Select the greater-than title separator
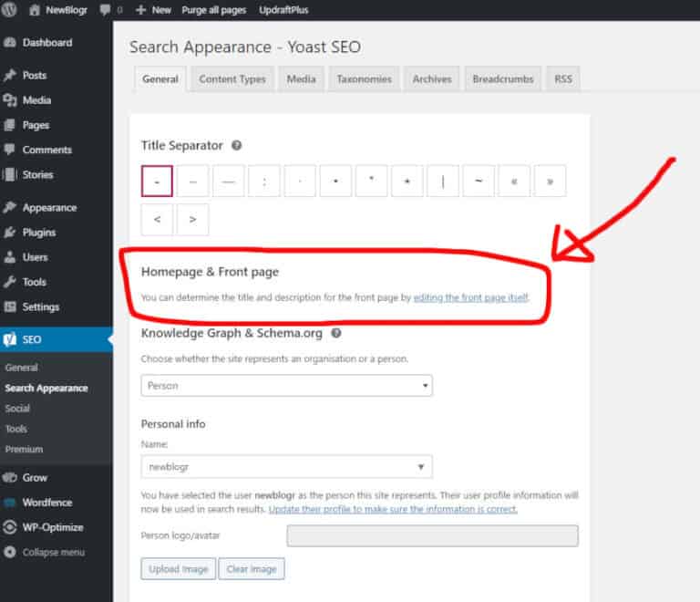The width and height of the screenshot is (700, 602). pyautogui.click(x=193, y=219)
